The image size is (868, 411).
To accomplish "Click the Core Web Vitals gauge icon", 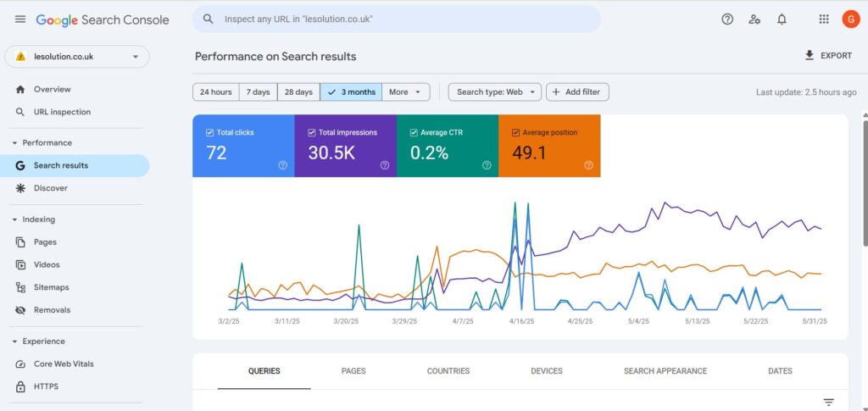I will [x=20, y=364].
